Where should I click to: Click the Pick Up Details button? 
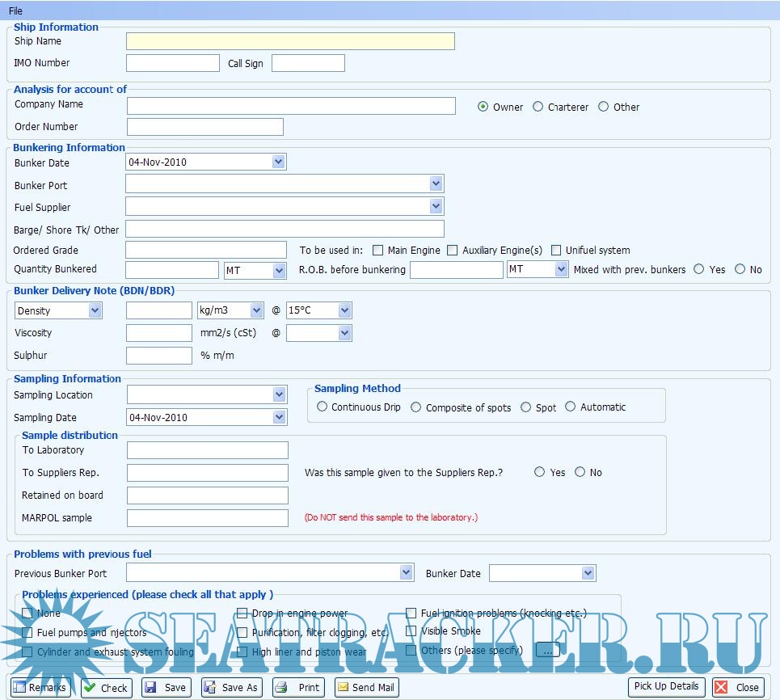[666, 686]
